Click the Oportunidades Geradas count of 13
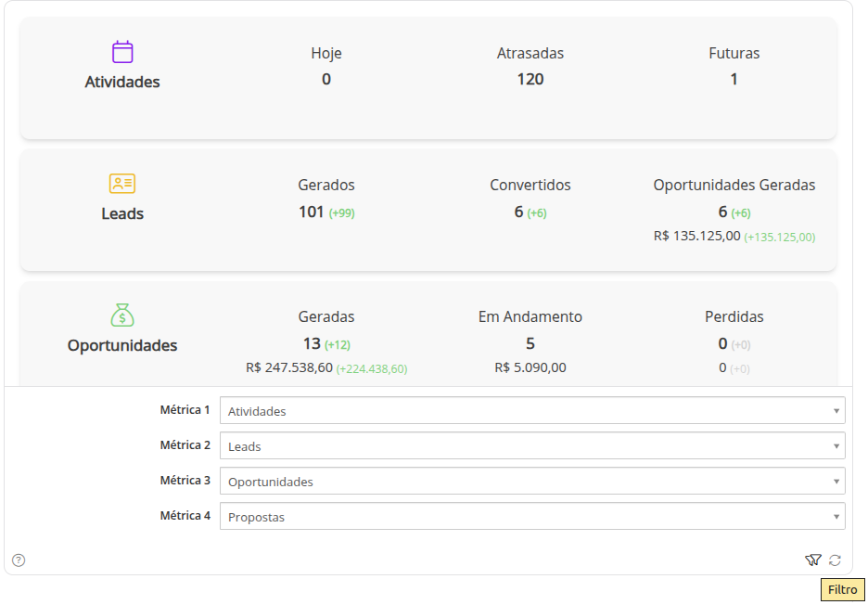The height and width of the screenshot is (605, 868). click(x=312, y=344)
